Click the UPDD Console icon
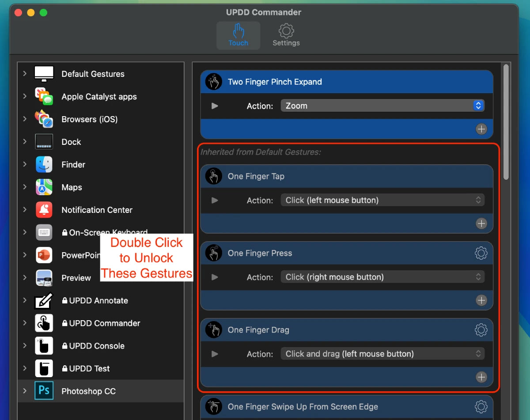The image size is (530, 420). coord(44,346)
